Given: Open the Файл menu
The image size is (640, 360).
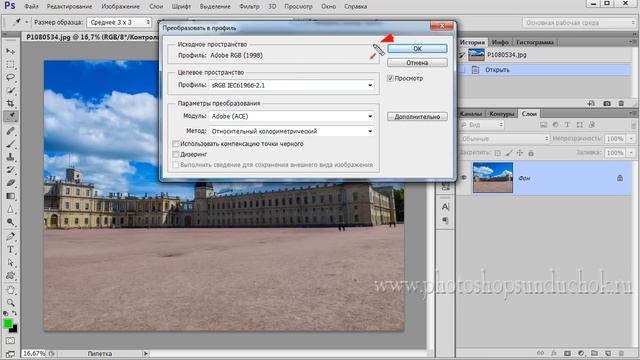Looking at the screenshot, I should click(x=31, y=7).
